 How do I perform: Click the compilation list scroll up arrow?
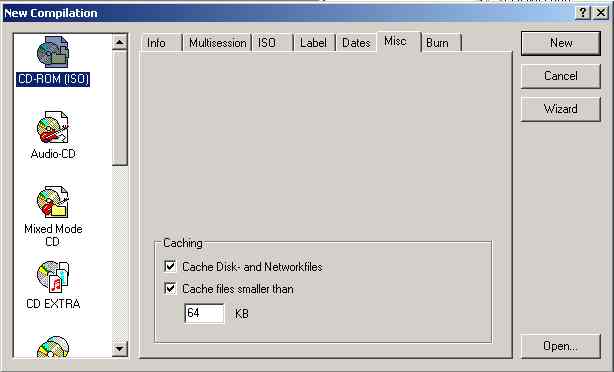click(120, 42)
